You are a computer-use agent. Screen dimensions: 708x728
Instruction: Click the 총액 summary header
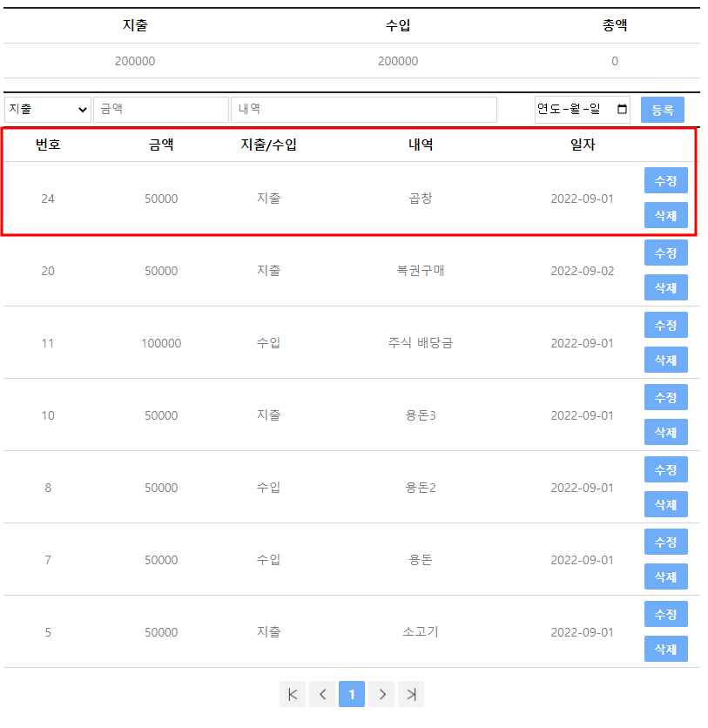point(615,25)
